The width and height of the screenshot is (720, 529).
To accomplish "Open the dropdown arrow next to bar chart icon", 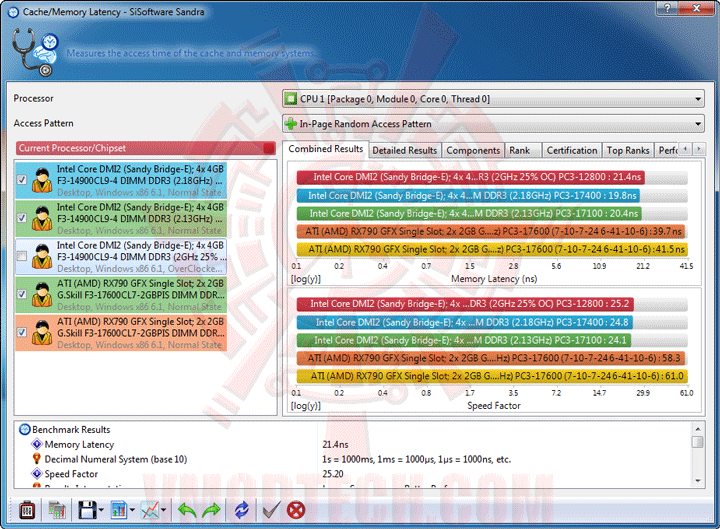I will (x=132, y=510).
